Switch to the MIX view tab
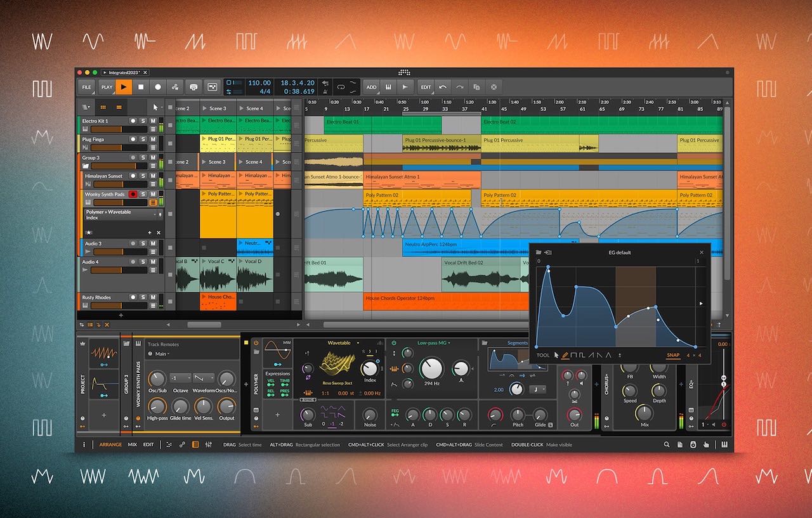Viewport: 812px width, 518px height. (132, 444)
